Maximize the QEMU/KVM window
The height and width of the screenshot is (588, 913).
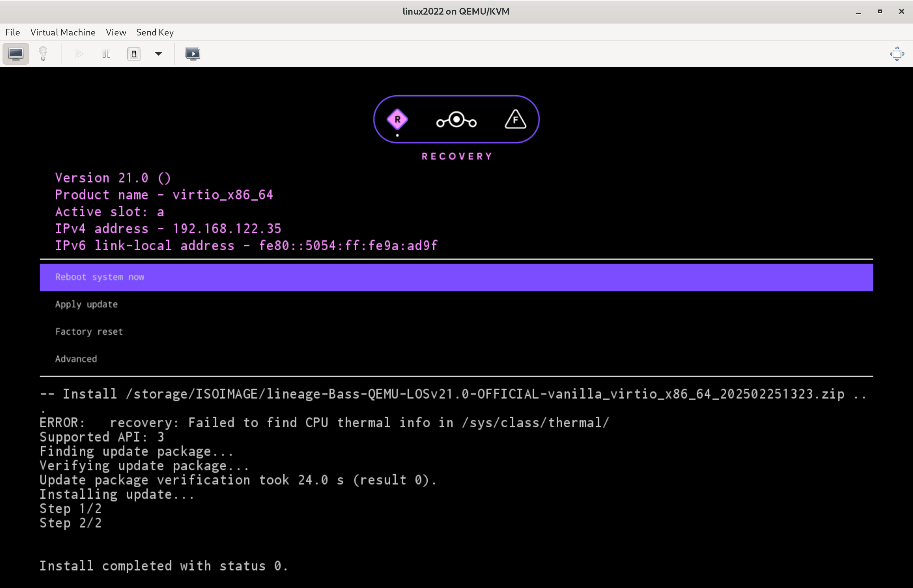click(x=880, y=11)
